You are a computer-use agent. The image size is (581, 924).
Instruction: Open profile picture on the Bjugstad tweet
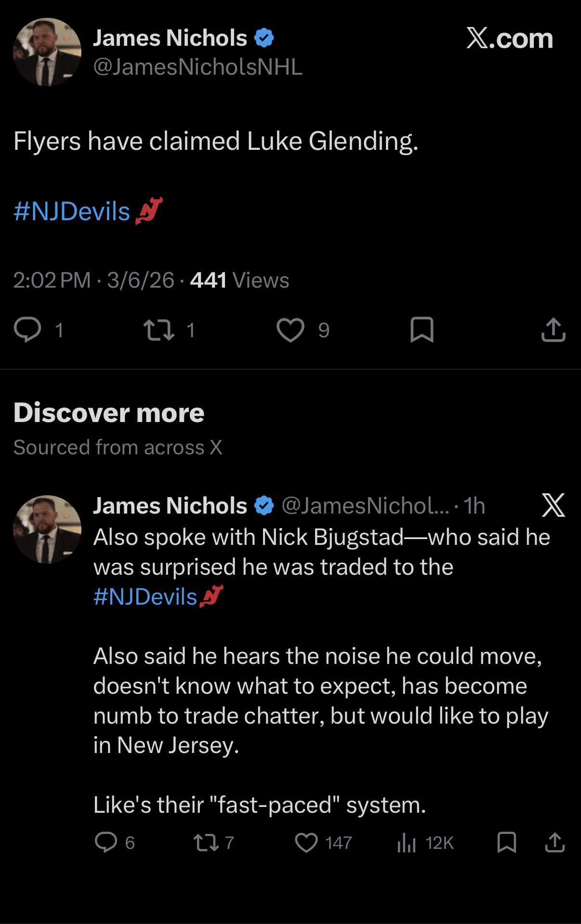coord(47,529)
